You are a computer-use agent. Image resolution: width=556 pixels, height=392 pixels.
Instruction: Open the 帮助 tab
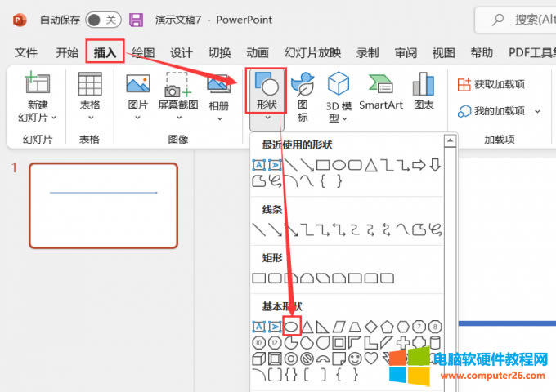482,52
